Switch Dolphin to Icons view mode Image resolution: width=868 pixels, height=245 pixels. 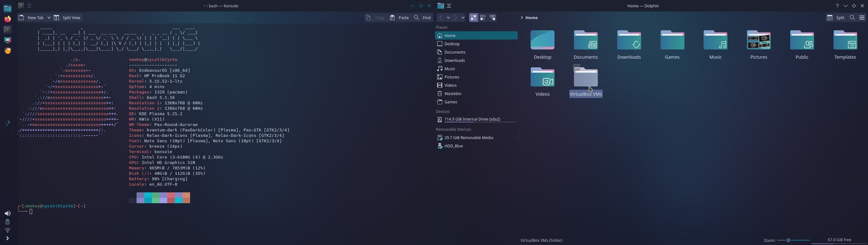(473, 18)
